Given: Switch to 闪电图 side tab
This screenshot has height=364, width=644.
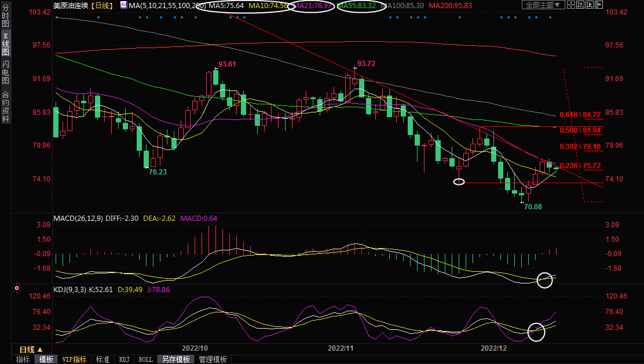Looking at the screenshot, I should coord(5,72).
